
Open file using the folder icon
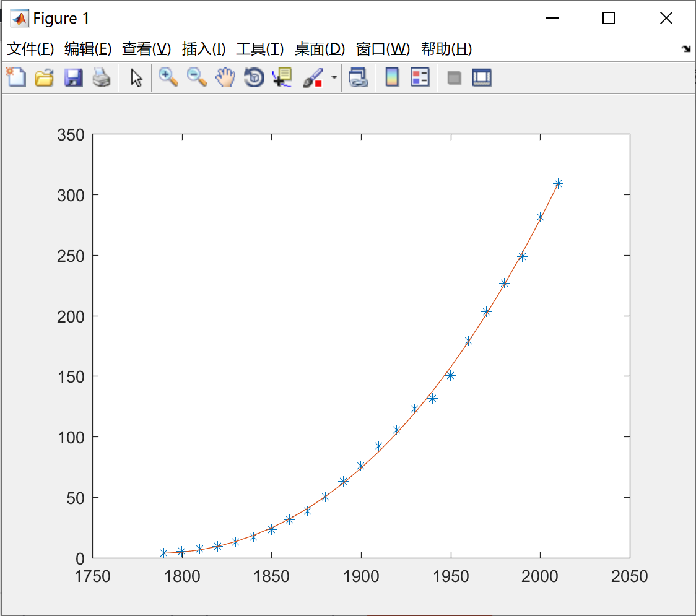coord(45,77)
